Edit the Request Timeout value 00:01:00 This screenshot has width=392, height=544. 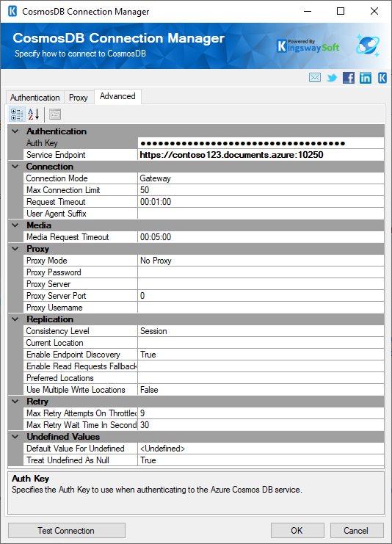[x=261, y=202]
